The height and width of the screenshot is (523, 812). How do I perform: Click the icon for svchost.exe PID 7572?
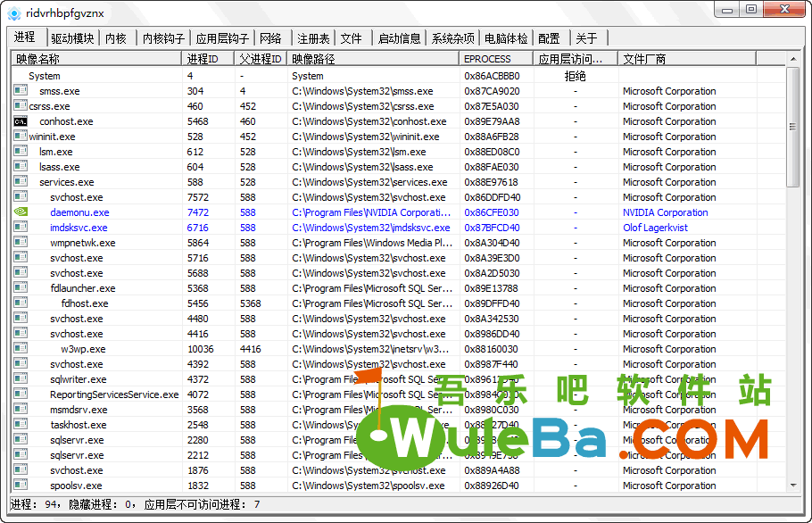(21, 196)
